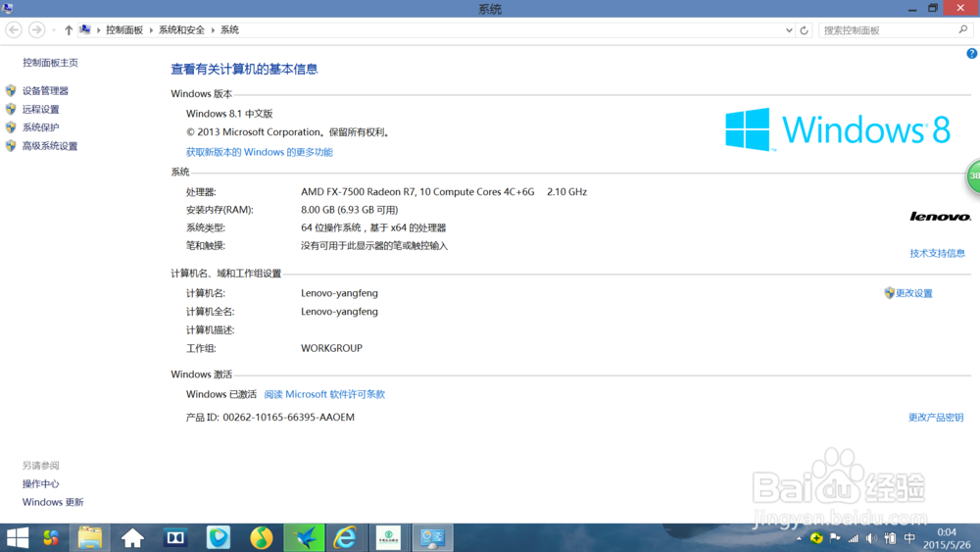
Task: Click the help question mark icon
Action: [x=971, y=54]
